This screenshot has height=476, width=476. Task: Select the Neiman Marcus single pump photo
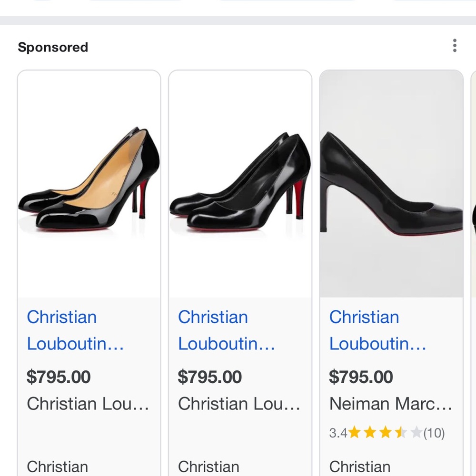(391, 183)
